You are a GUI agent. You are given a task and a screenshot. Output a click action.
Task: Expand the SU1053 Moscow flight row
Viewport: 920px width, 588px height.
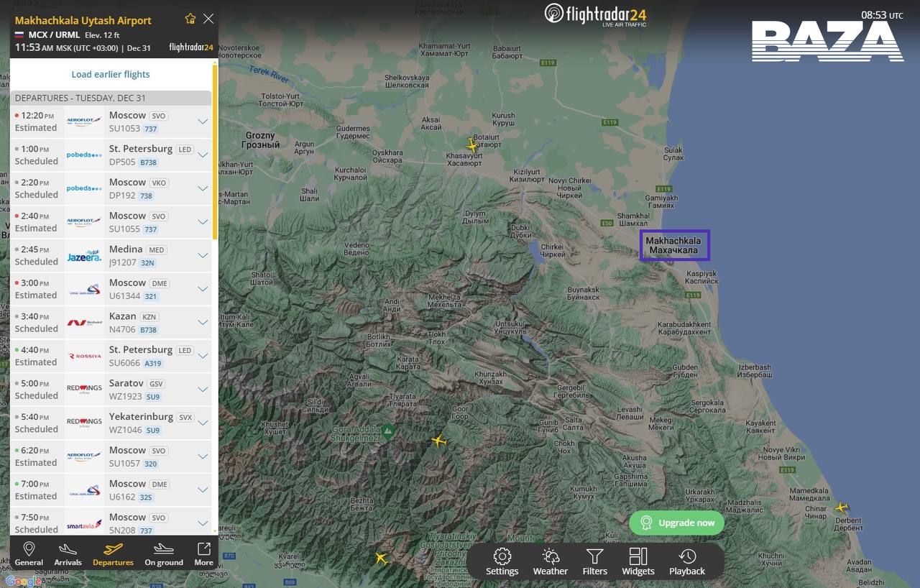tap(203, 121)
